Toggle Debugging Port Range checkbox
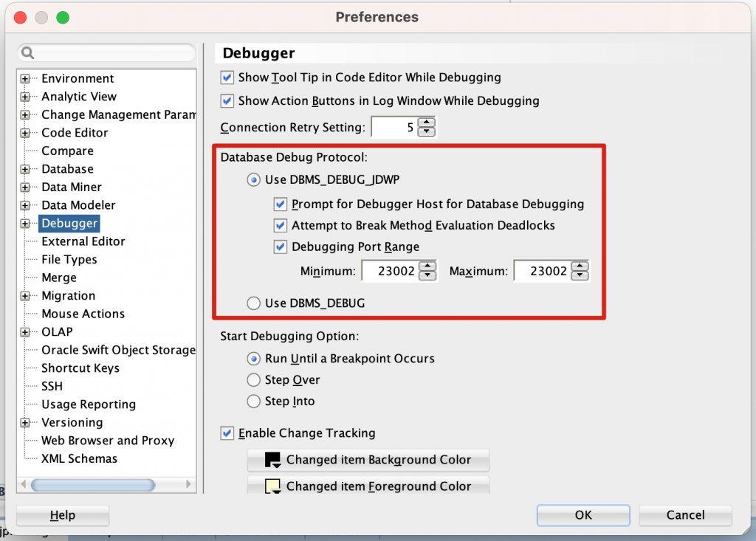Viewport: 756px width, 541px height. tap(280, 247)
